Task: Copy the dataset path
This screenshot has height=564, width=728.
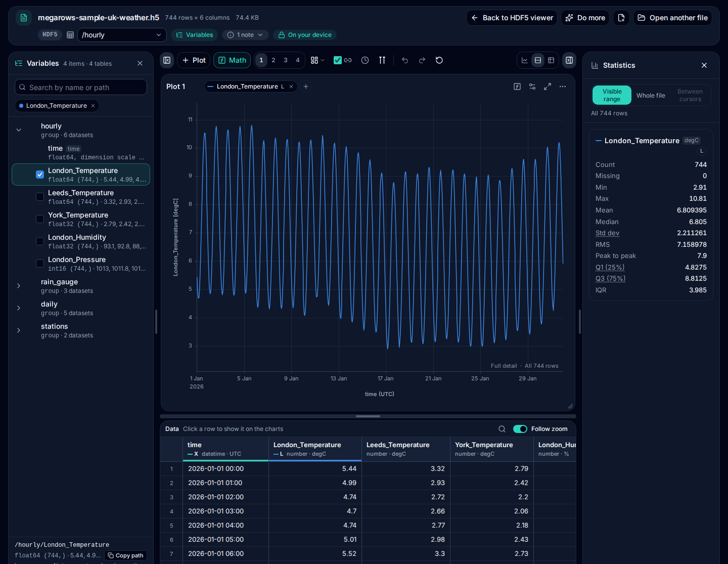Action: pyautogui.click(x=125, y=555)
